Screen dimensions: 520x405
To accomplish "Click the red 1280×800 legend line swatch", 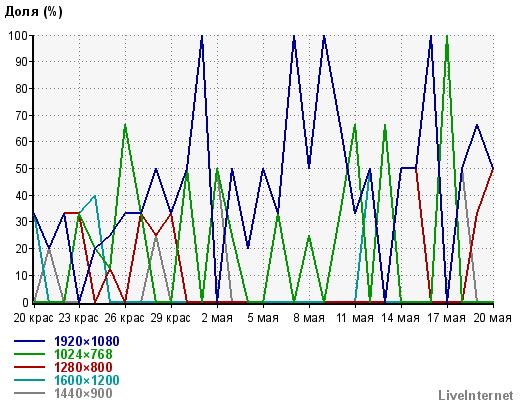I will click(x=29, y=367).
